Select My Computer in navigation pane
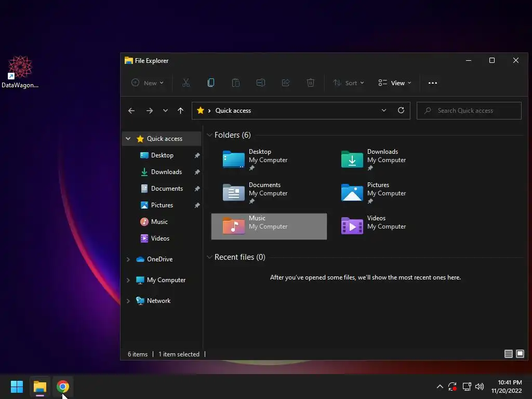 166,280
